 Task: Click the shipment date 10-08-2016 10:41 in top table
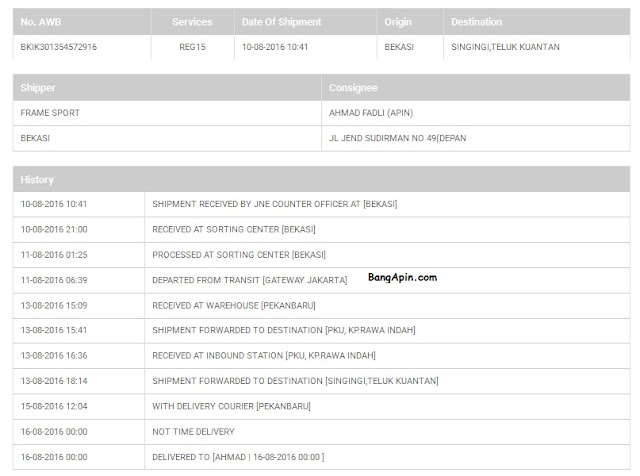point(275,47)
